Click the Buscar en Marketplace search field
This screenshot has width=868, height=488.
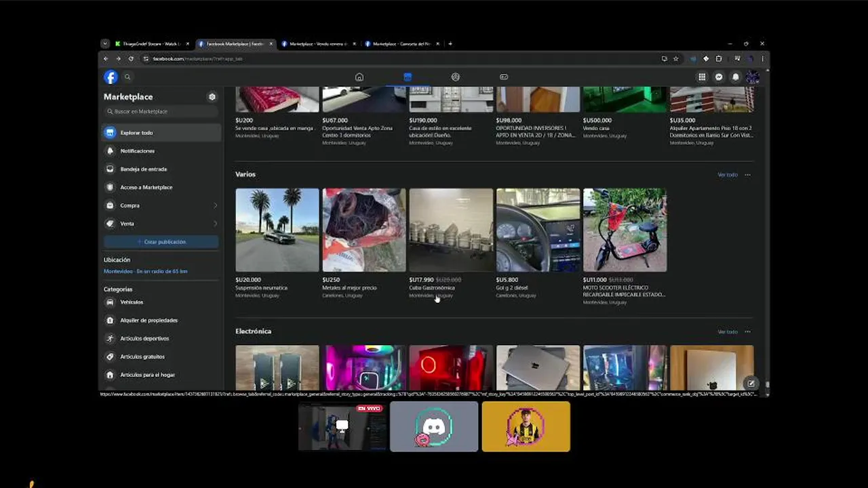coord(162,111)
